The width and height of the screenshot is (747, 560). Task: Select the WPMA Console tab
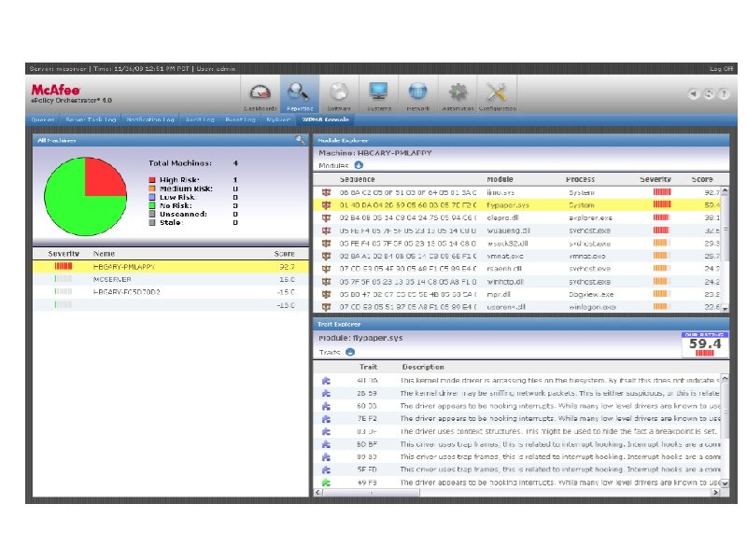point(326,119)
